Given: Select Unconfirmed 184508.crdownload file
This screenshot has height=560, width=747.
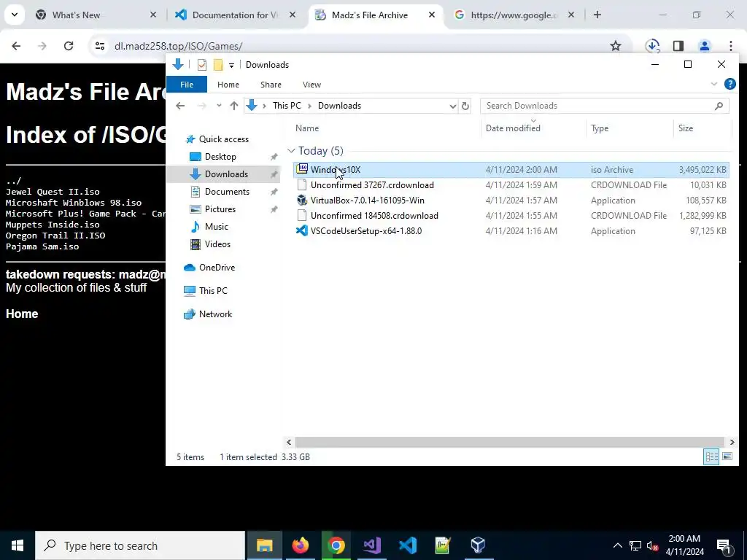Looking at the screenshot, I should tap(374, 216).
